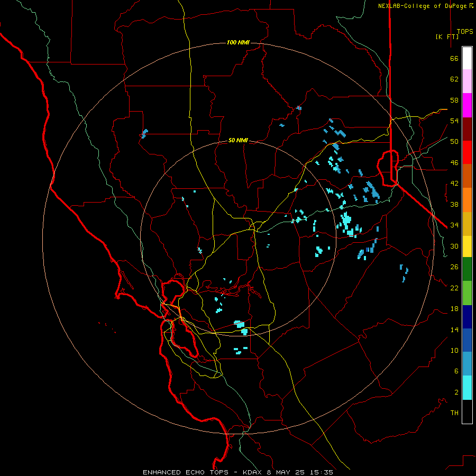The height and width of the screenshot is (476, 476).
Task: Click the legend value '54'
Action: 454,121
